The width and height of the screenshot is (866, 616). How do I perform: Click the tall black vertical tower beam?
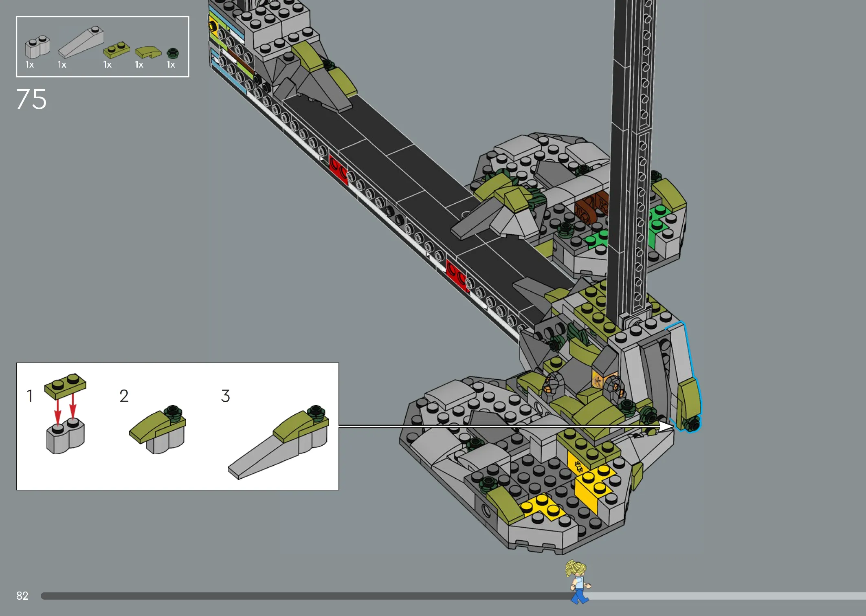631,159
